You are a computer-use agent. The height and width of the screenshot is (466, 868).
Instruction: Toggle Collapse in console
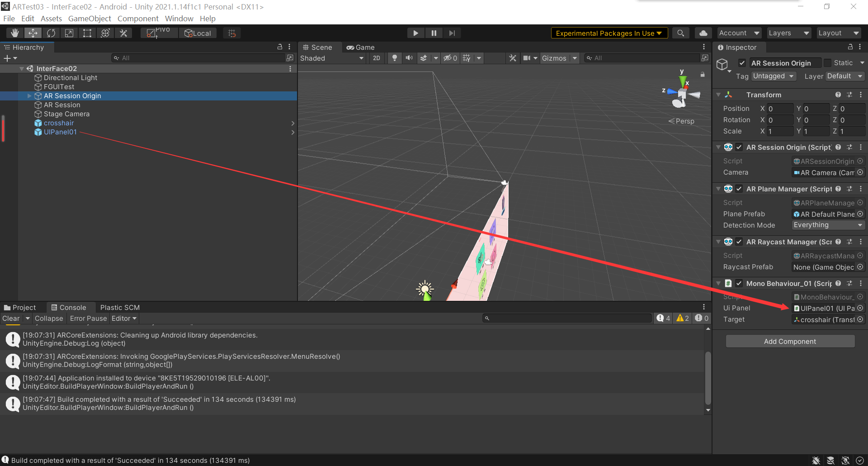click(x=49, y=318)
